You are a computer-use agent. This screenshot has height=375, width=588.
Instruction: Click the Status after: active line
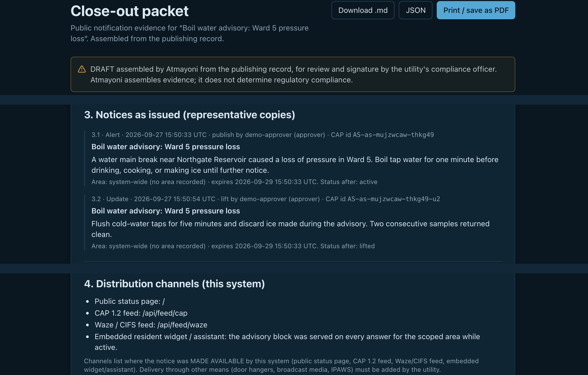234,182
